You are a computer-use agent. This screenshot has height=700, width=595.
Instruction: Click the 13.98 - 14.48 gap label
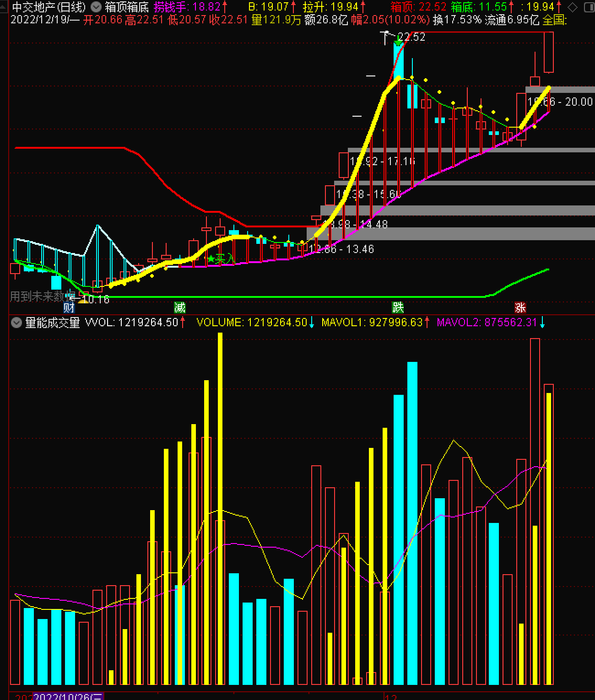pos(355,225)
